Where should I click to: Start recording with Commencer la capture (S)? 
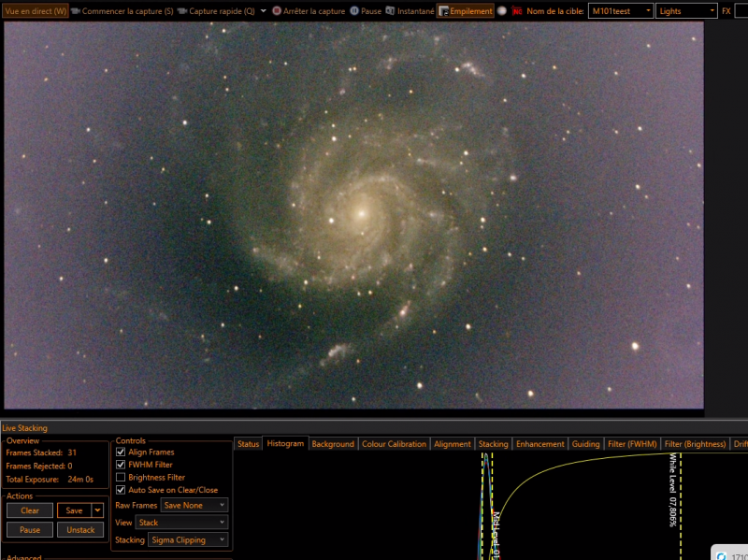(x=122, y=11)
